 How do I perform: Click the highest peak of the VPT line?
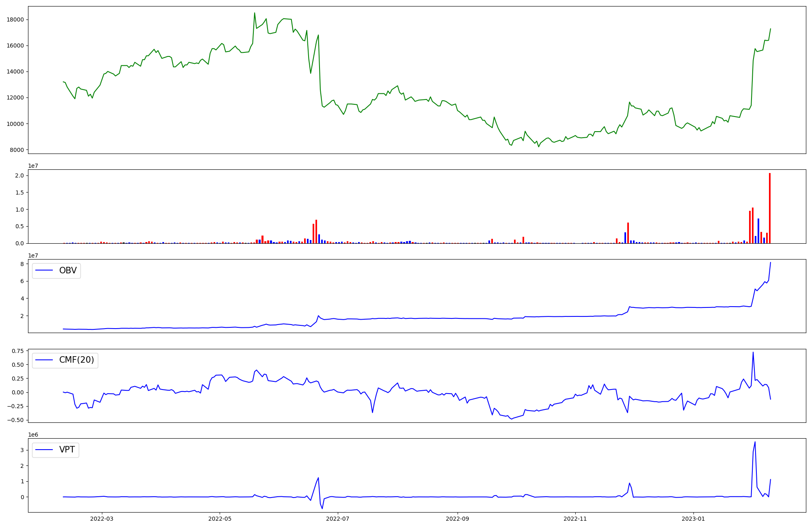coord(755,442)
